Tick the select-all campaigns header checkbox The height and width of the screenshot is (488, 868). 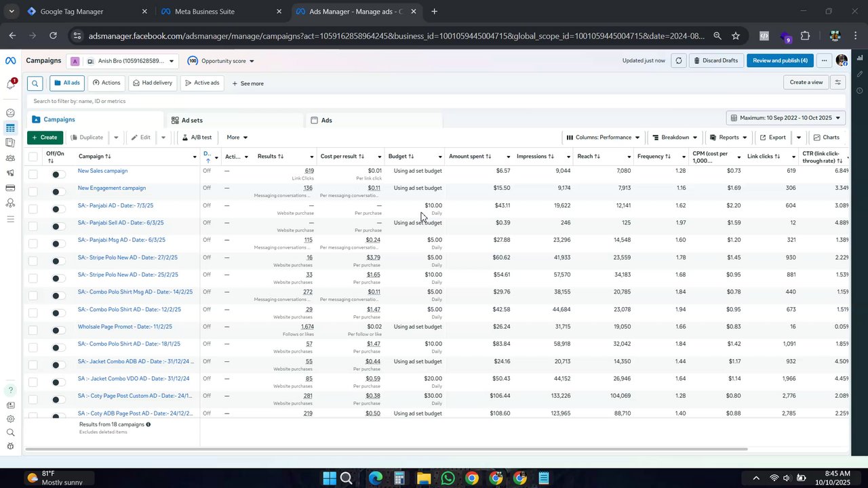[x=33, y=157]
